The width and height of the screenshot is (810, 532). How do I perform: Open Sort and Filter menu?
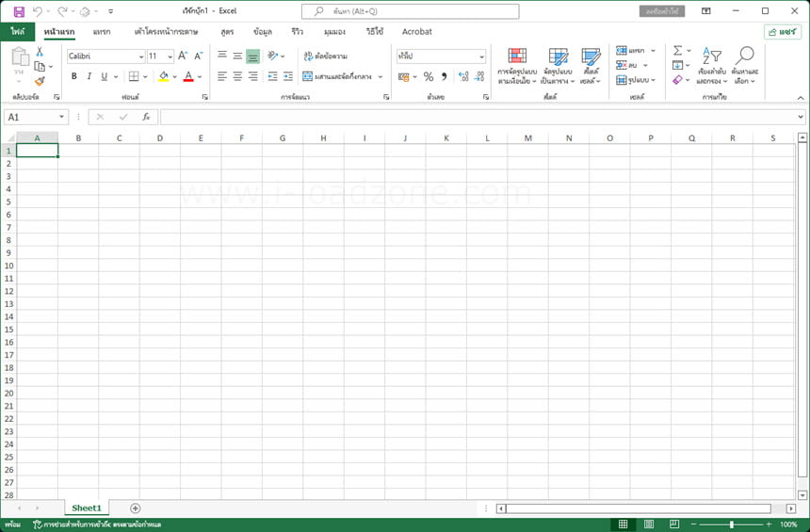click(711, 66)
